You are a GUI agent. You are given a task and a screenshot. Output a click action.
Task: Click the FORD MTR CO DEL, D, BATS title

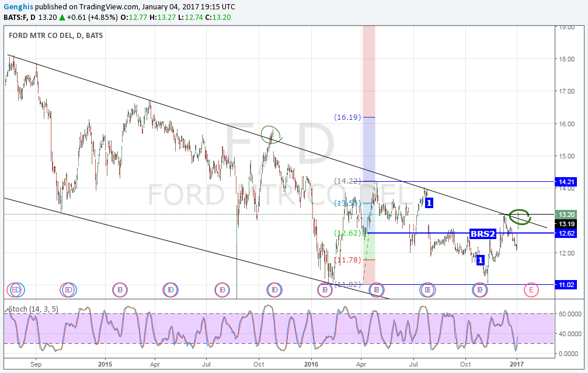(56, 35)
